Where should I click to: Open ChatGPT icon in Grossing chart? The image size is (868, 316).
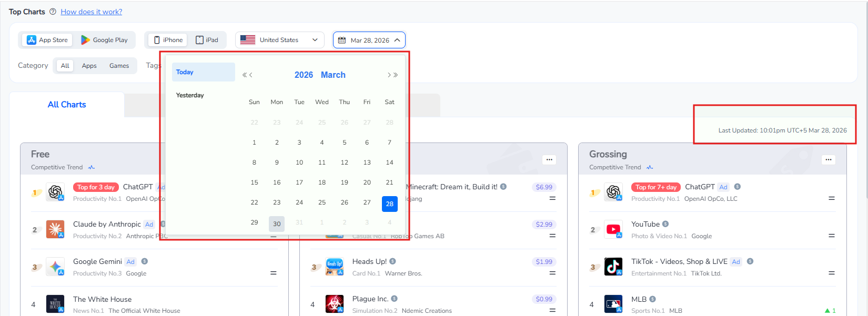[613, 192]
